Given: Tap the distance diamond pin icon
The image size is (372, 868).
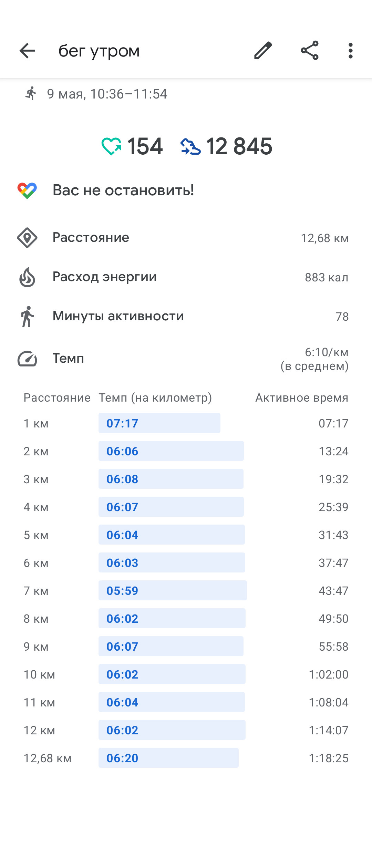Looking at the screenshot, I should tap(27, 238).
